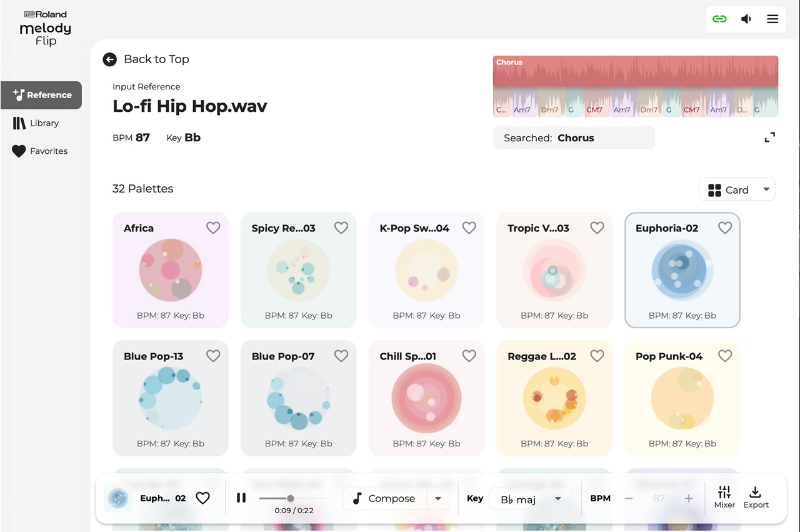Open the Mixer

tap(724, 497)
